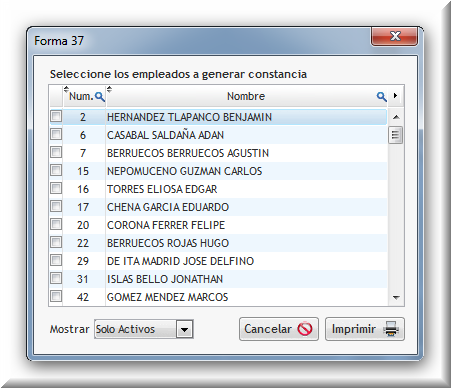
Task: Check box for BERRUECOS ROJAS HUGO
Action: [x=56, y=242]
